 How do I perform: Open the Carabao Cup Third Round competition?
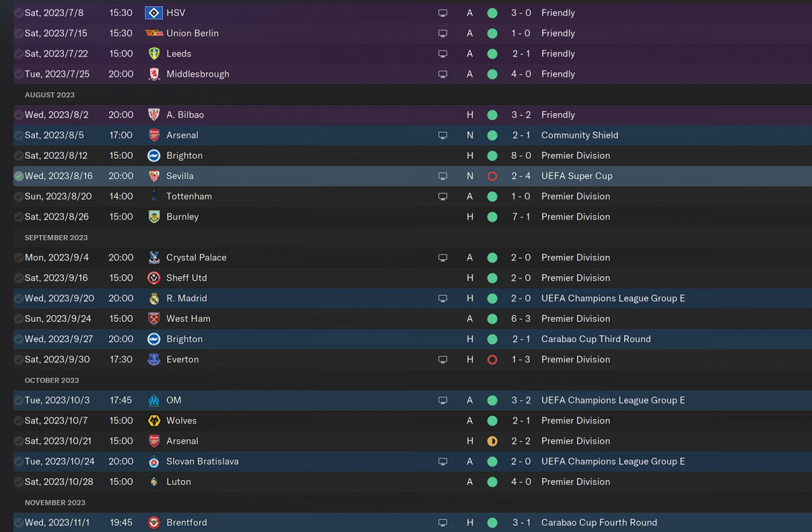tap(596, 339)
